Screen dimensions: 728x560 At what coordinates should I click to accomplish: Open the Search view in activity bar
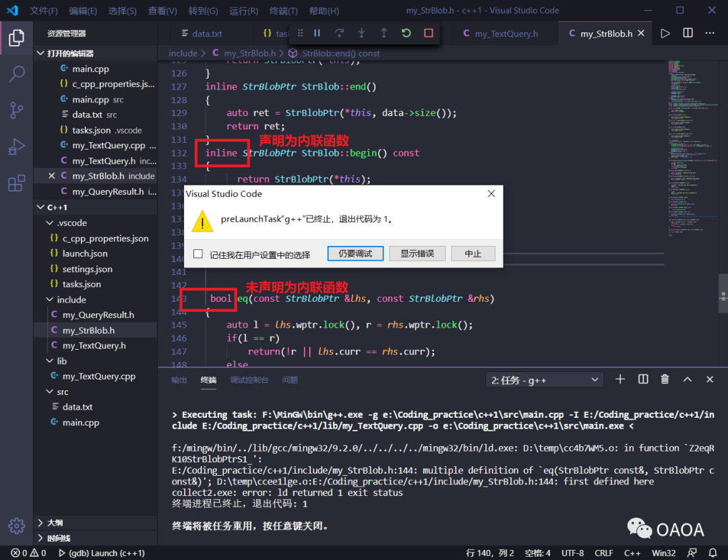(x=16, y=74)
